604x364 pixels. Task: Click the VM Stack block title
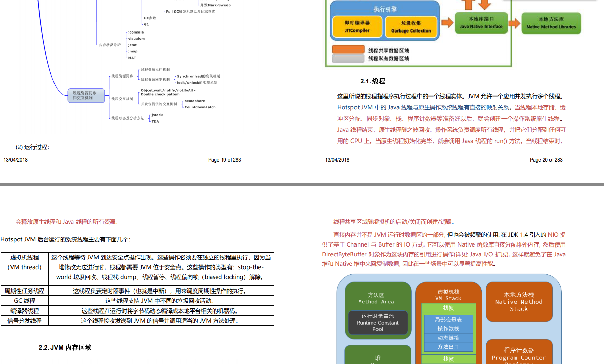pos(448,295)
